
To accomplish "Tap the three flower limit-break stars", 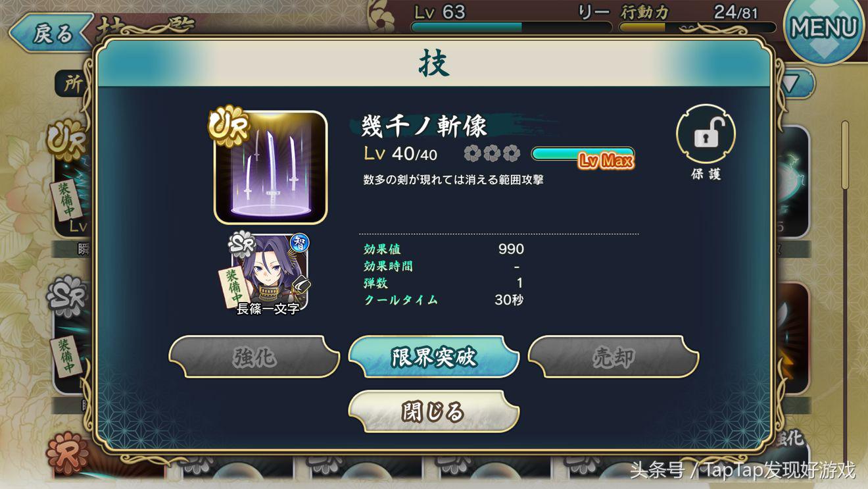I will click(x=492, y=154).
